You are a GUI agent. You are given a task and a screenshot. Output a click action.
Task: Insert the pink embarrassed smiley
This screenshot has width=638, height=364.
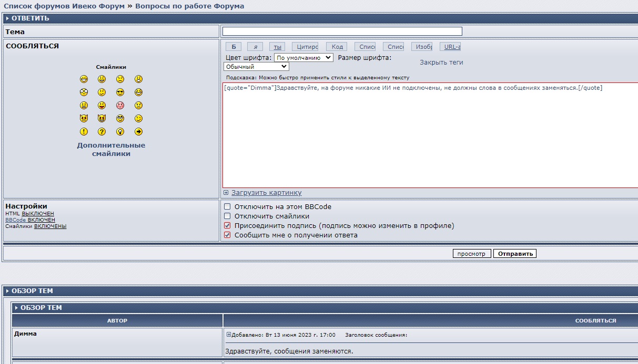120,106
